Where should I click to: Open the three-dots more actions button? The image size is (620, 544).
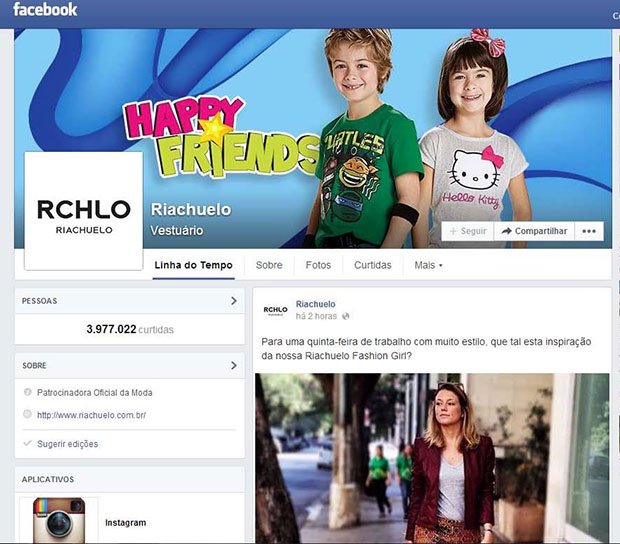(589, 231)
